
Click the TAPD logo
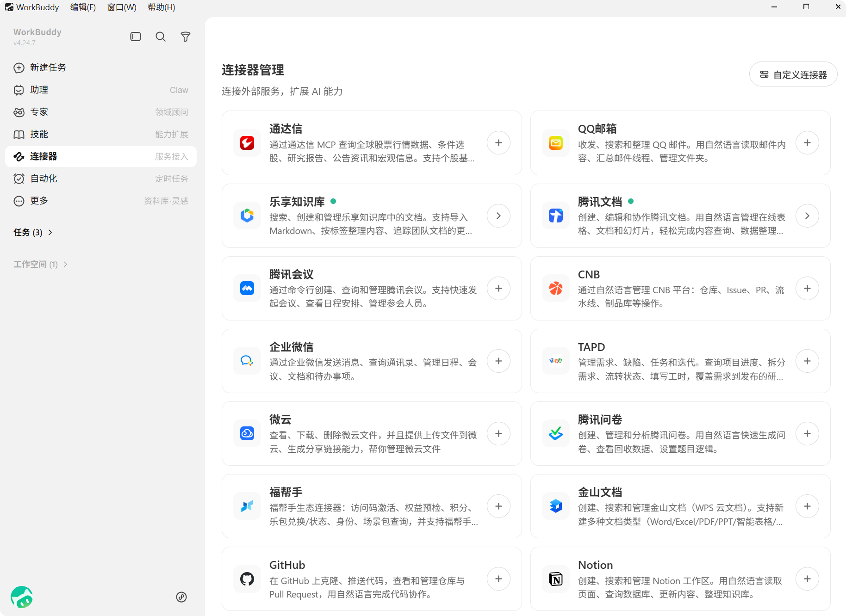[x=556, y=361]
